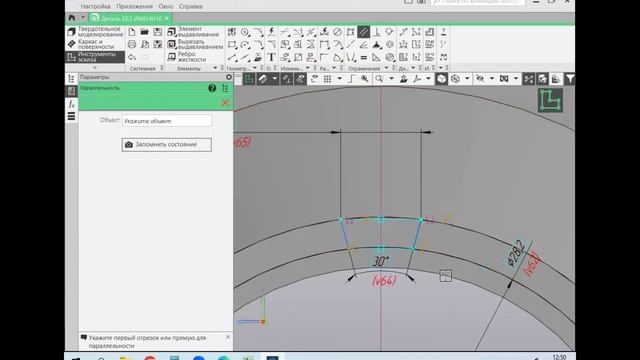Screen dimensions: 640x360
Task: Click the Ø28.2 diameter dimension
Action: coord(516,253)
